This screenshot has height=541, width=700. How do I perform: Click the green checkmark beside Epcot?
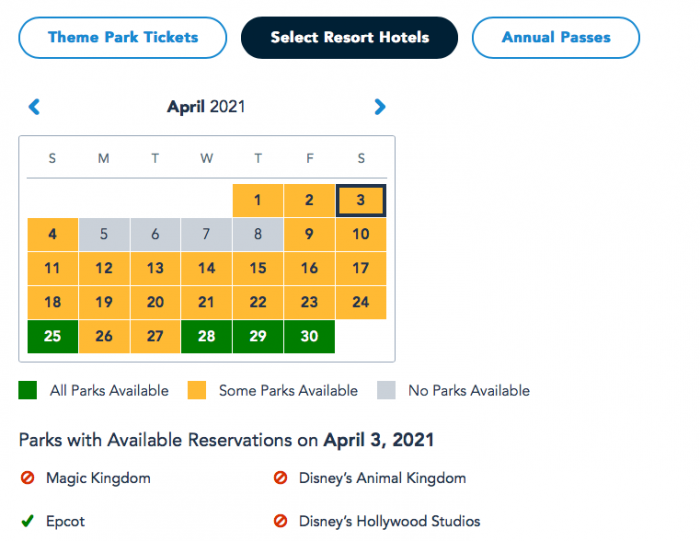click(28, 521)
